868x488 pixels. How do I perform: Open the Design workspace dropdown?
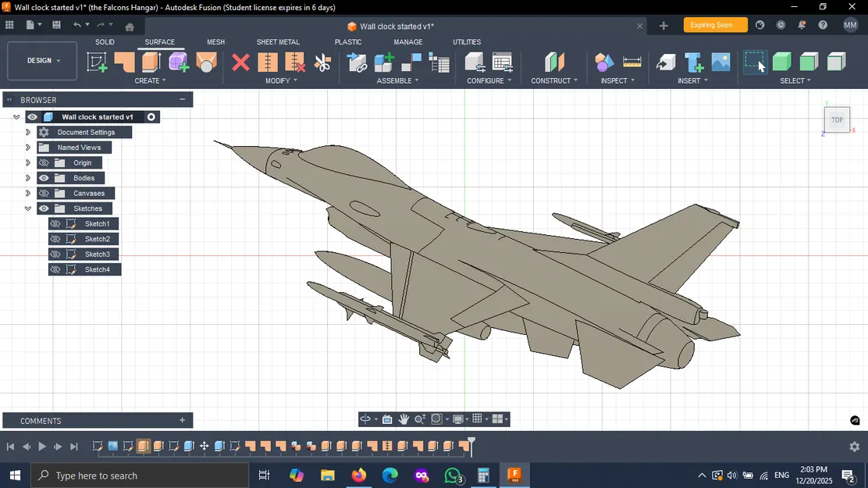[x=43, y=61]
